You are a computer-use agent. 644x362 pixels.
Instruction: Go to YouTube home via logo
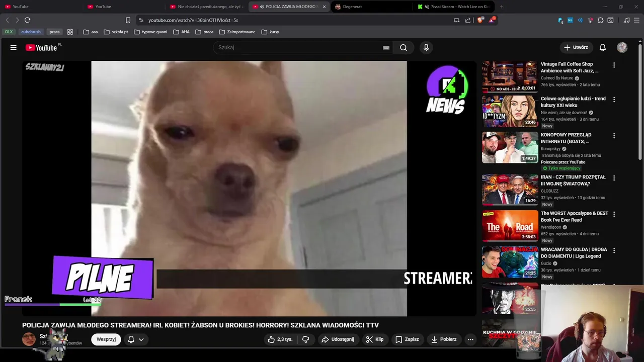pos(41,48)
